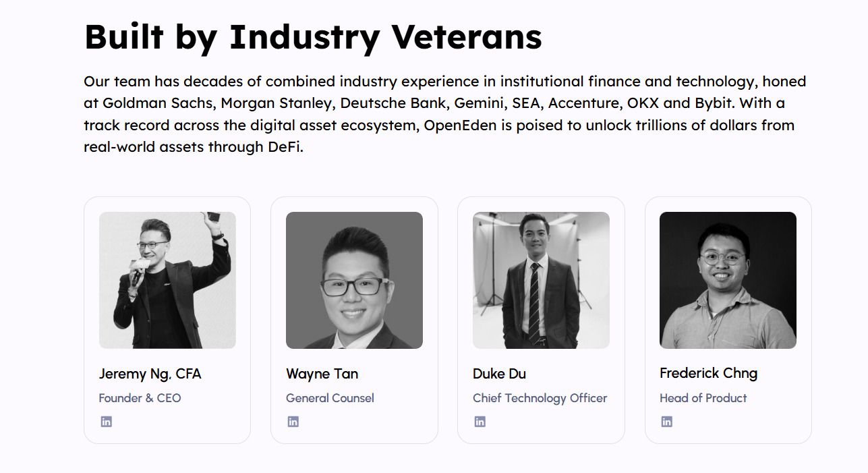The width and height of the screenshot is (868, 473).
Task: Click the photo above Frederick Chng's name
Action: point(728,280)
